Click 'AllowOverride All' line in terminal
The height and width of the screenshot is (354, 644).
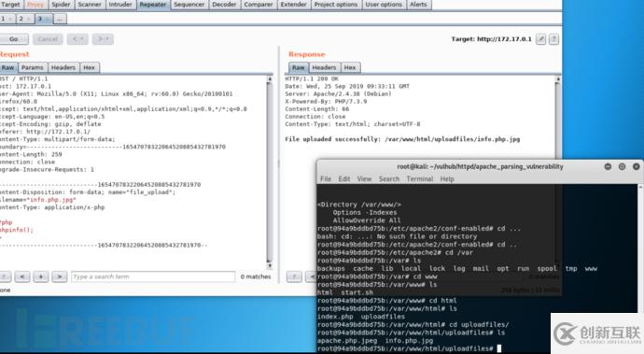367,220
